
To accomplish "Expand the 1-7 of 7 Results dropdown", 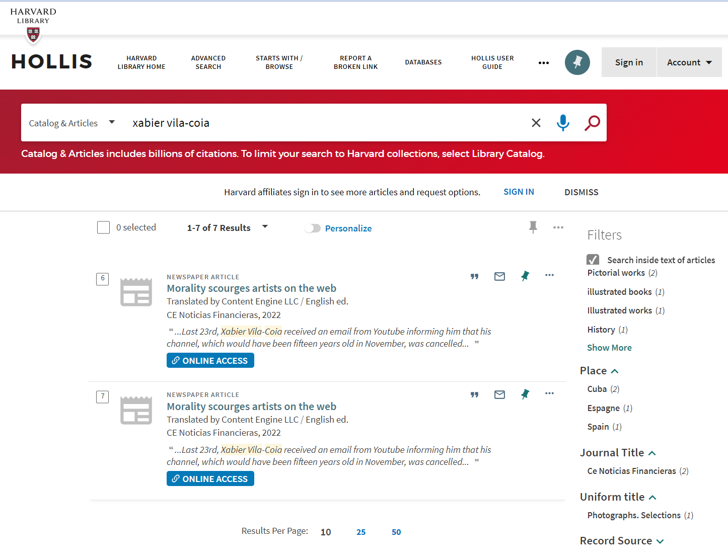I will (x=227, y=228).
